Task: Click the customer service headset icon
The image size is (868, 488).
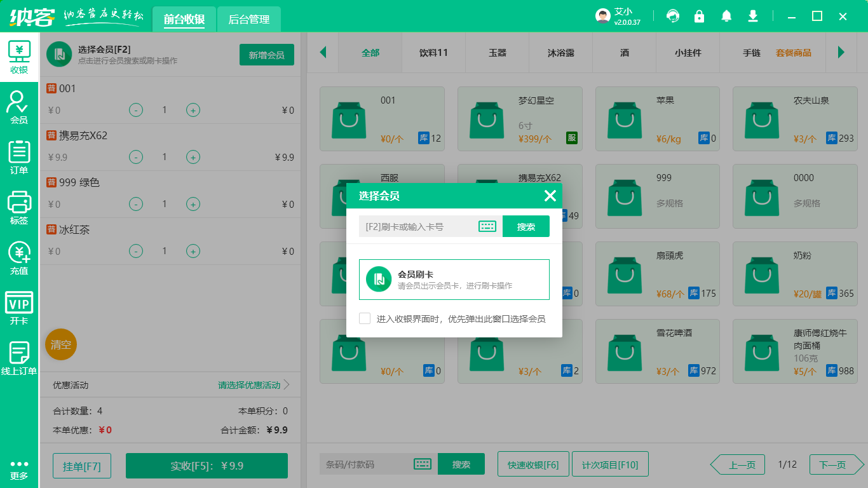Action: pos(672,17)
